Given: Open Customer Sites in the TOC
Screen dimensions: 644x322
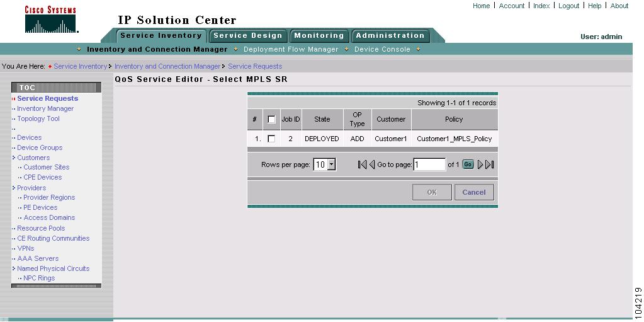Looking at the screenshot, I should click(47, 167).
